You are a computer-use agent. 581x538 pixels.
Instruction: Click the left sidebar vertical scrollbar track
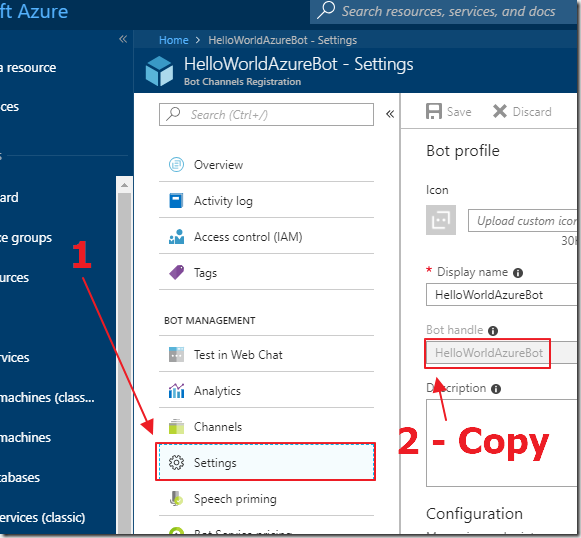point(124,363)
